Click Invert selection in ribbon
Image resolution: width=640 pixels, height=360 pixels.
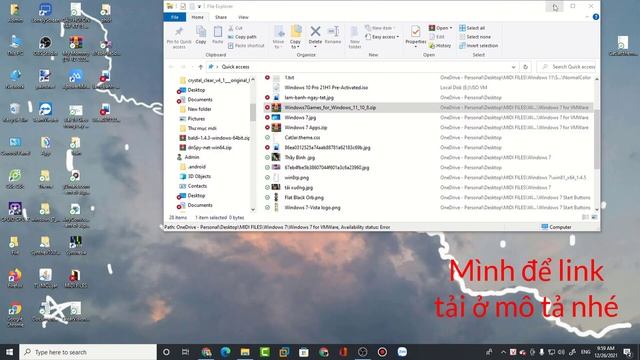coord(478,46)
